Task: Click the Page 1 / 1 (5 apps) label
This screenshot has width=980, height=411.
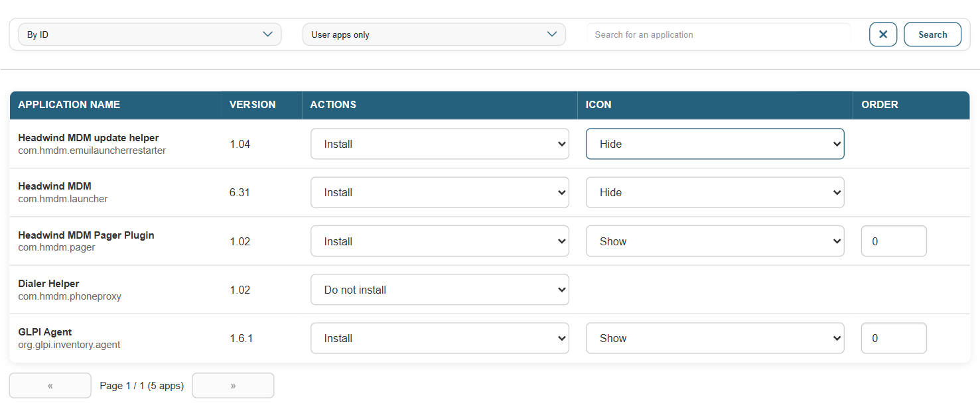Action: point(141,386)
